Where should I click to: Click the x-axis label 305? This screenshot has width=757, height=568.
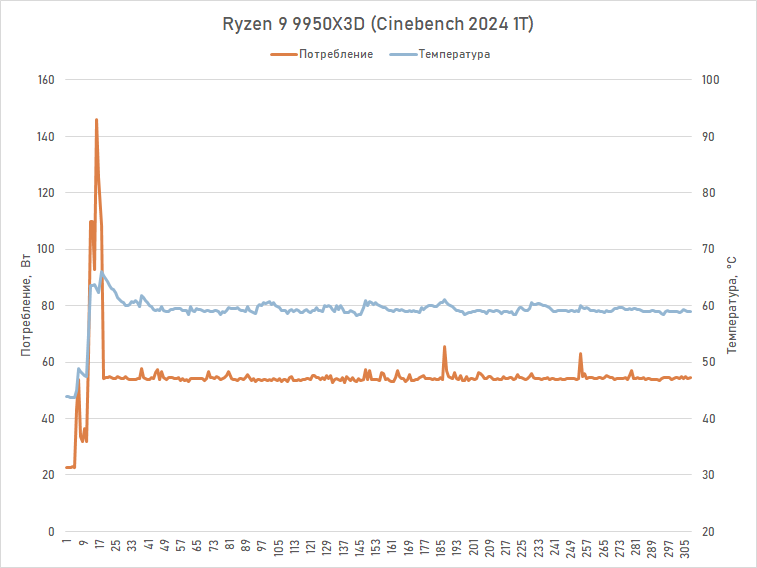point(685,548)
